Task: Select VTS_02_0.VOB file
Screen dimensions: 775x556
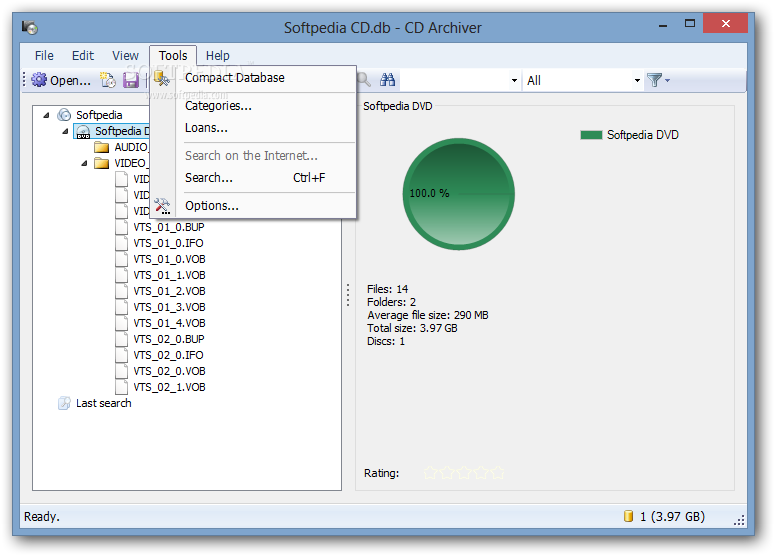Action: [169, 371]
